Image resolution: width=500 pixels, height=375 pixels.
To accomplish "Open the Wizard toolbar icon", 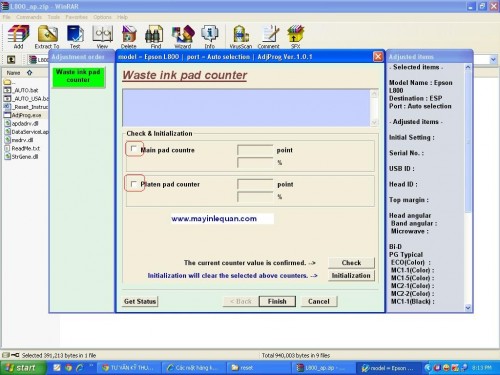I will pos(183,37).
